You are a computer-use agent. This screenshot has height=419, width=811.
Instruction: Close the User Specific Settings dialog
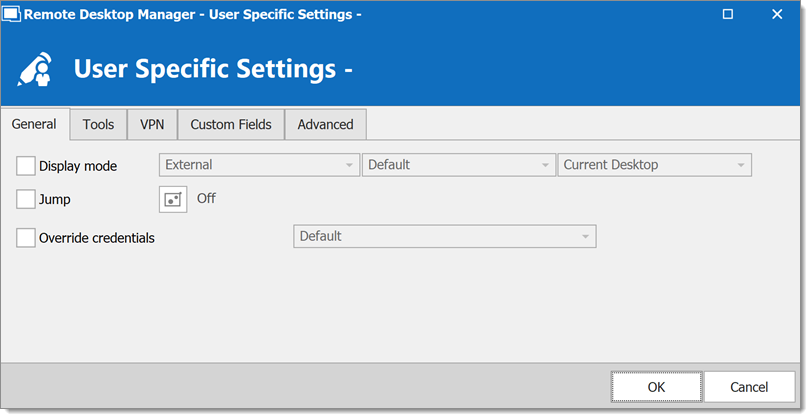(777, 14)
